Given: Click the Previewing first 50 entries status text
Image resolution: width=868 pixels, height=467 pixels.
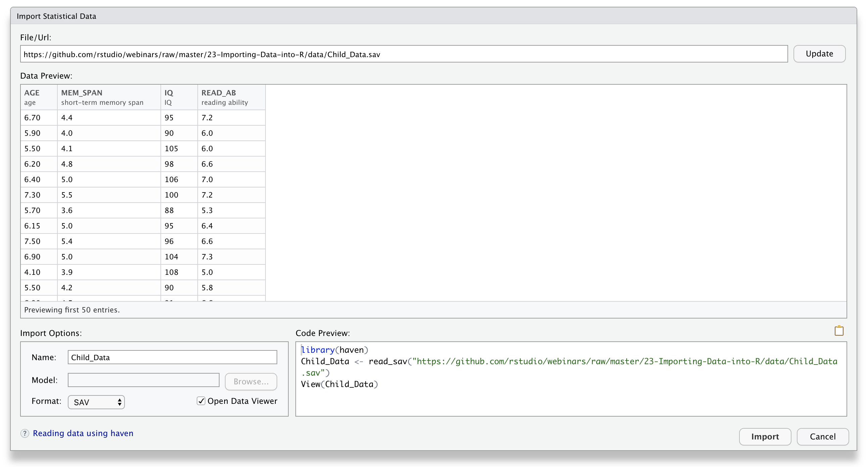Looking at the screenshot, I should tap(72, 310).
